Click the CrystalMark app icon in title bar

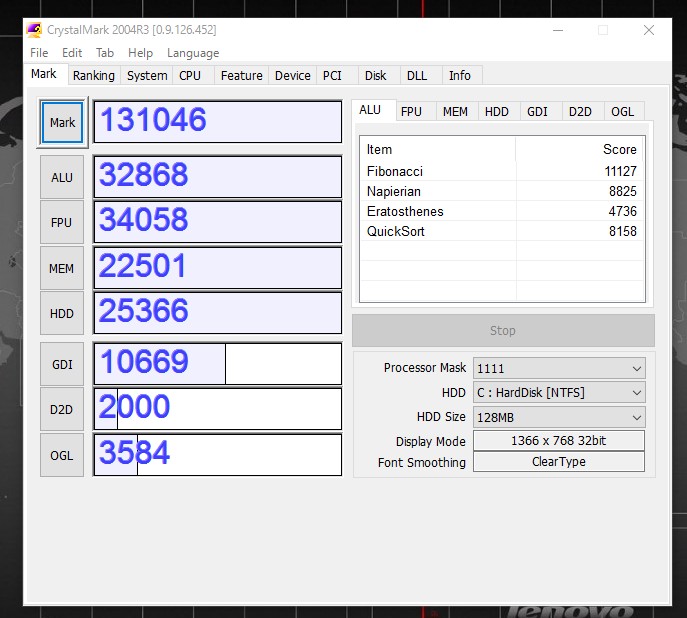point(34,30)
